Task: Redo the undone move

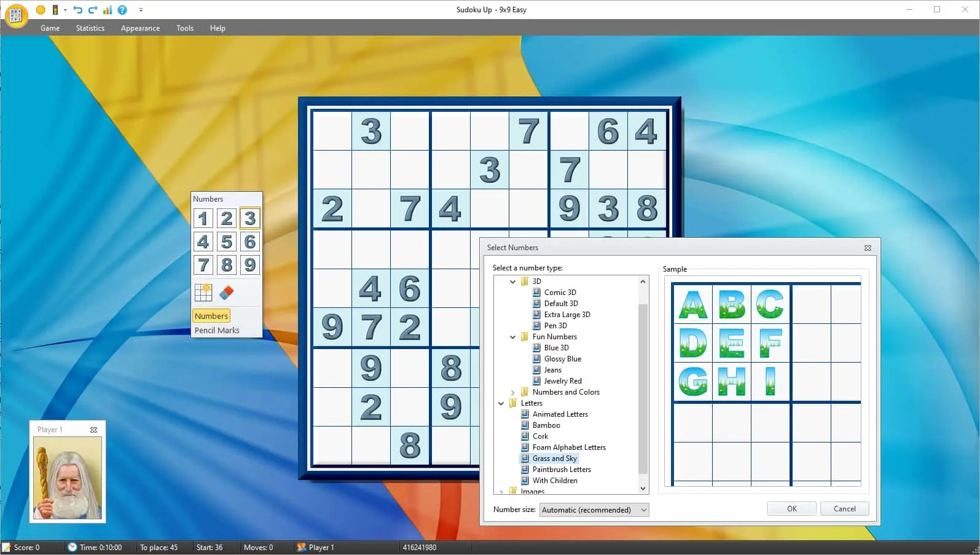Action: pos(93,10)
